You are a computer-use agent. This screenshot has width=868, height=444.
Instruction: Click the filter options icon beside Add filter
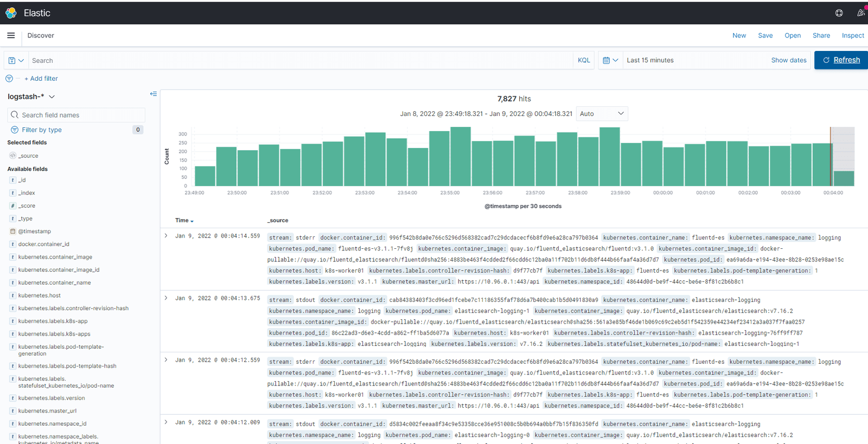click(x=9, y=79)
